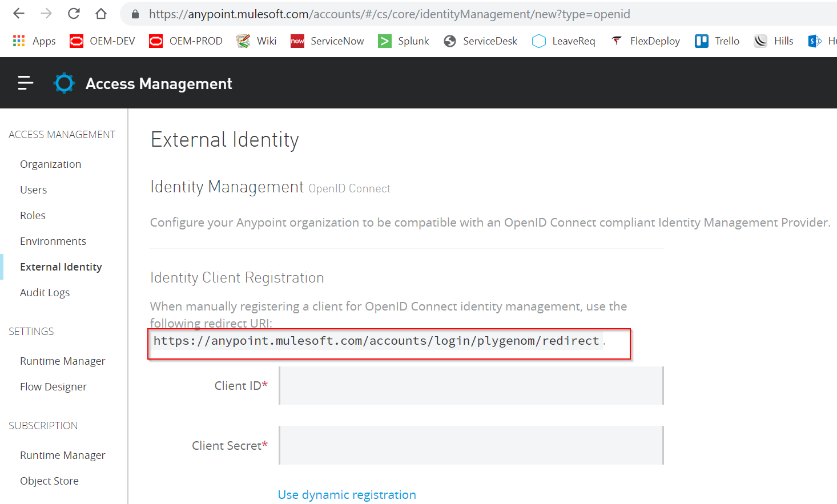Select Organization in the sidebar
Viewport: 837px width, 504px height.
point(50,164)
